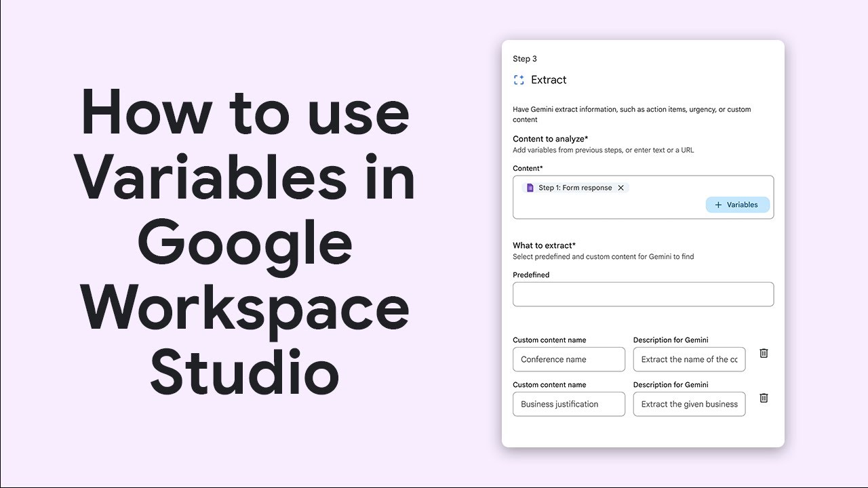
Task: Click the "Content to analyze" heading
Action: (x=551, y=138)
